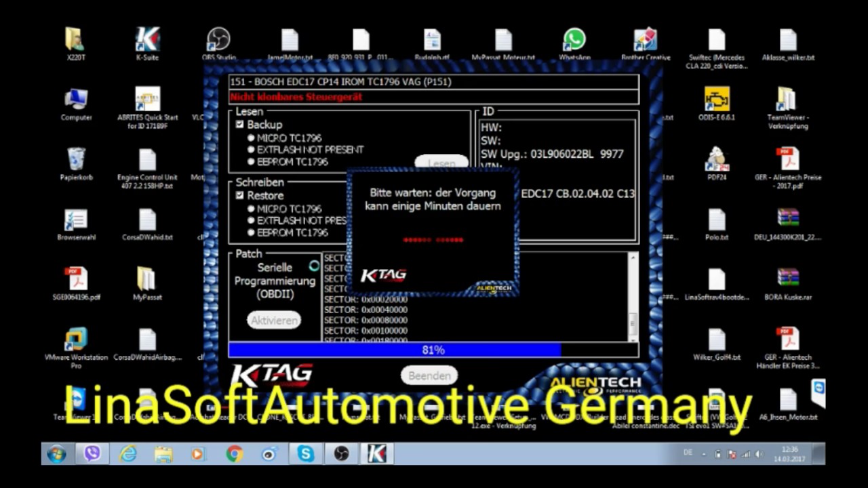This screenshot has width=868, height=488.
Task: Toggle the Restore checkbox under Schreiben
Action: 239,195
